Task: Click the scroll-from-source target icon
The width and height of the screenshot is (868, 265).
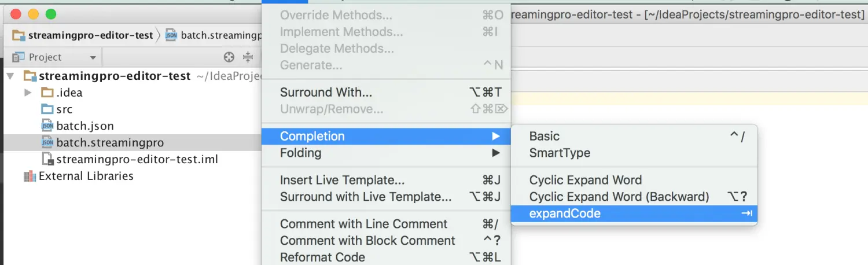Action: click(229, 57)
